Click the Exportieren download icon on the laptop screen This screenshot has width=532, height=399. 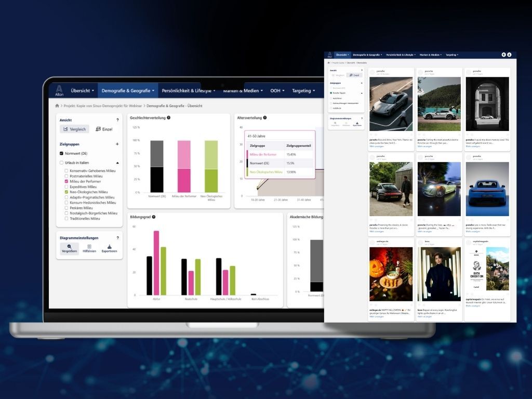(x=109, y=247)
